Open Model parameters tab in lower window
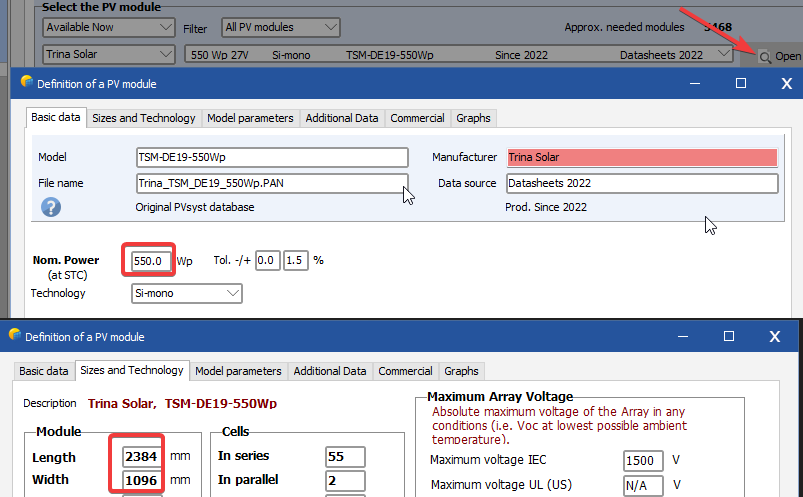The height and width of the screenshot is (497, 803). tap(238, 371)
